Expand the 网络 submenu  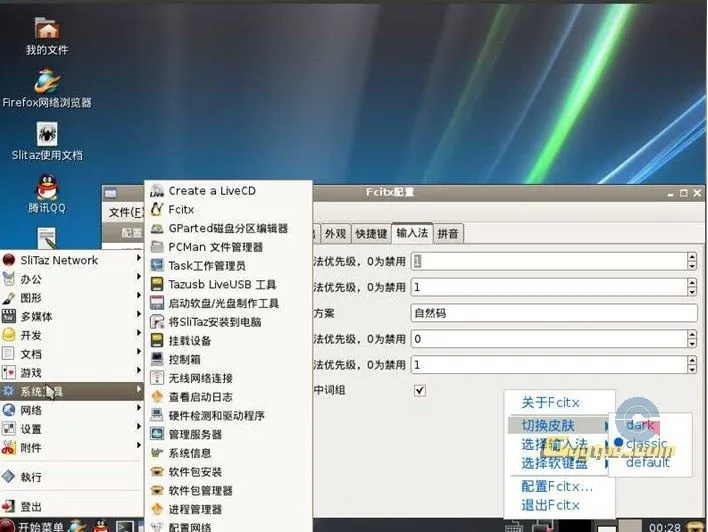click(x=71, y=410)
